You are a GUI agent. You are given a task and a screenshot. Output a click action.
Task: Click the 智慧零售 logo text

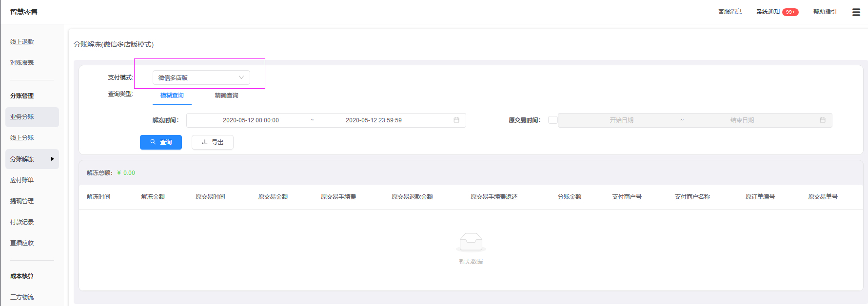(x=24, y=12)
